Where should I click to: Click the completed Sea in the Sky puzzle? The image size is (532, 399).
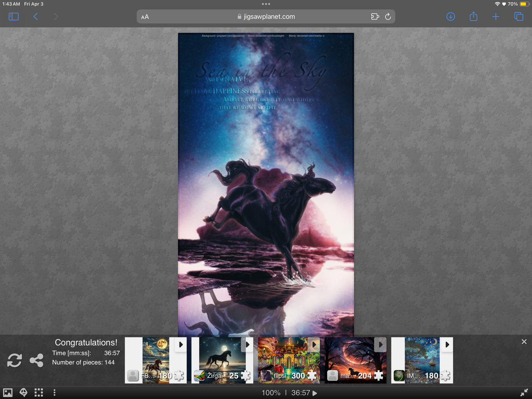coord(266,185)
